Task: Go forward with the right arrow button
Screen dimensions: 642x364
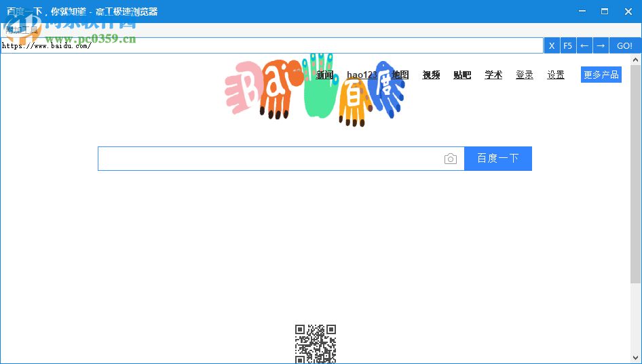Action: point(601,46)
